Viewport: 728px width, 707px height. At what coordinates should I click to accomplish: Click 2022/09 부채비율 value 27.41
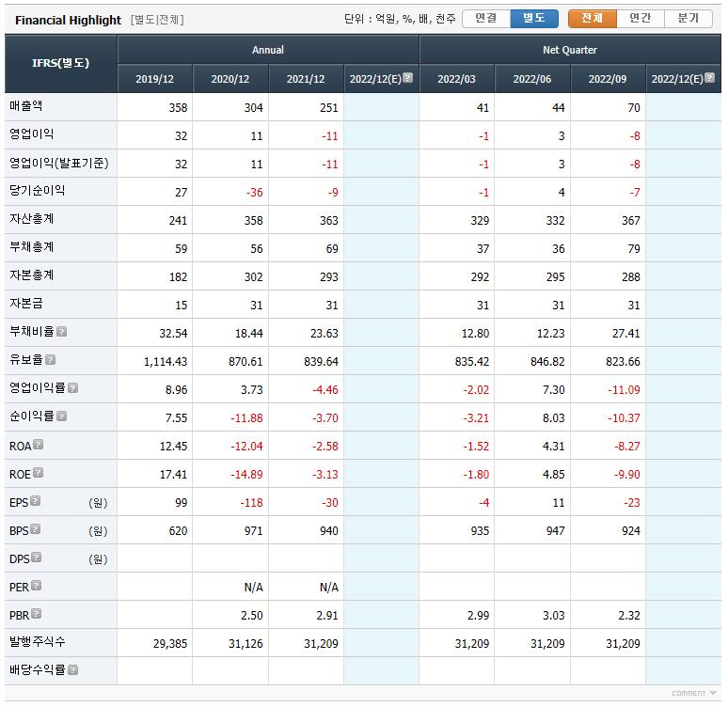(x=625, y=334)
